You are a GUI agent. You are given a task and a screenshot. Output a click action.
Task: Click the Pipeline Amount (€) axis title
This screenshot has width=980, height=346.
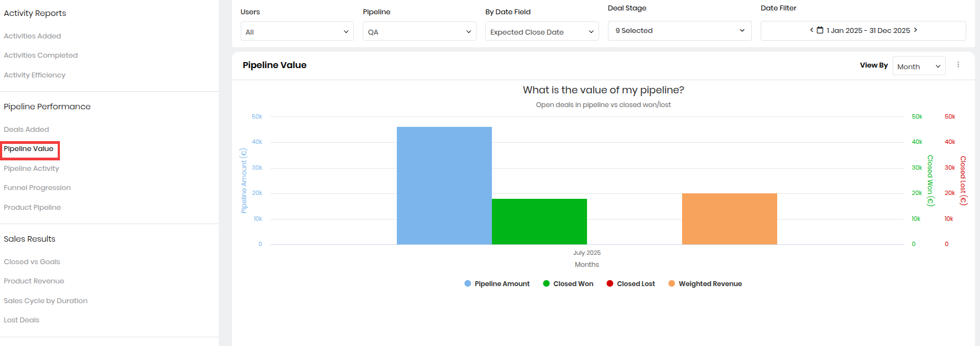click(244, 181)
